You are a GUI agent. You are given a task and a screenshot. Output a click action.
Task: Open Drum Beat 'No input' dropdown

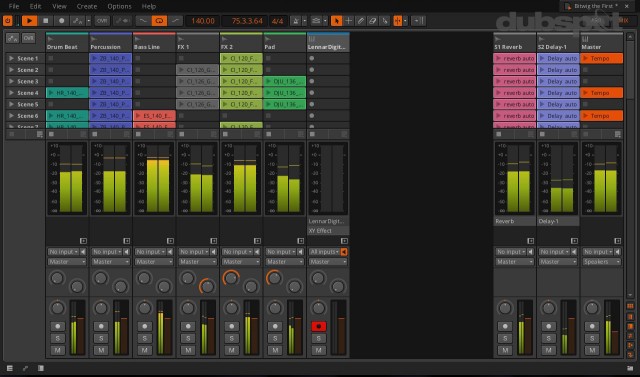click(63, 252)
